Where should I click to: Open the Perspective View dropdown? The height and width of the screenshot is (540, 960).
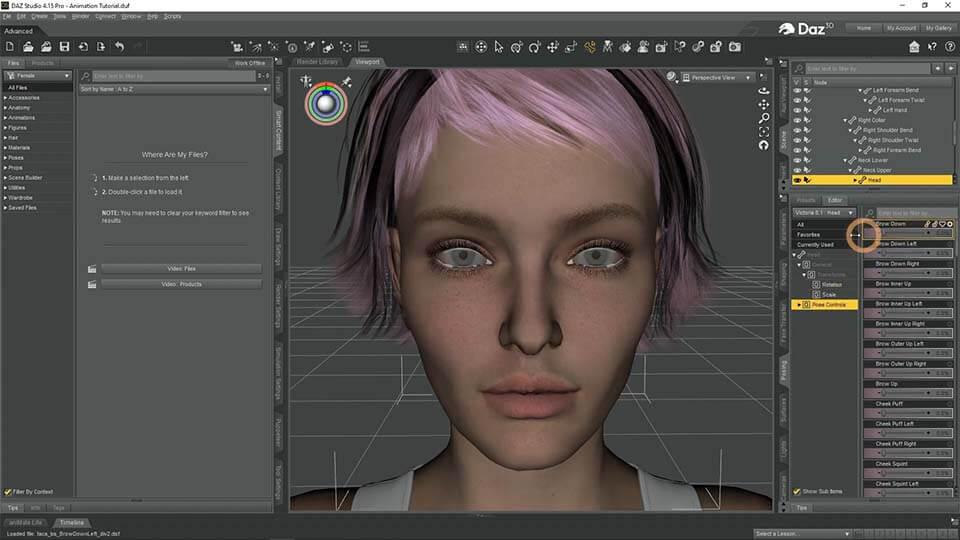[x=718, y=78]
